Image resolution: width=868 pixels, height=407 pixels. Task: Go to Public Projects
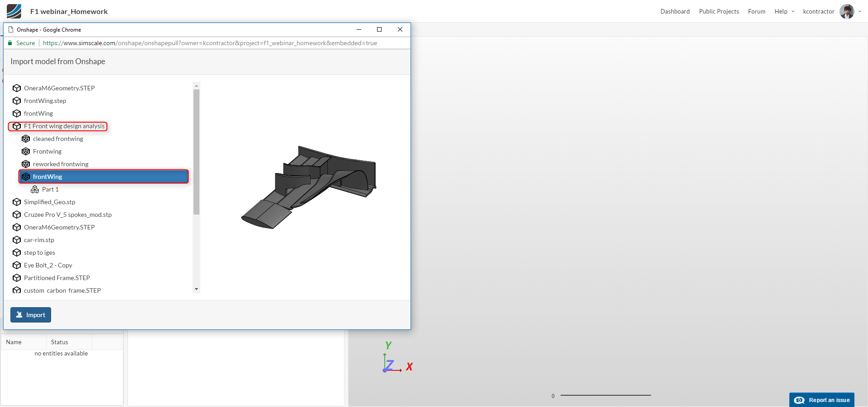click(x=719, y=11)
